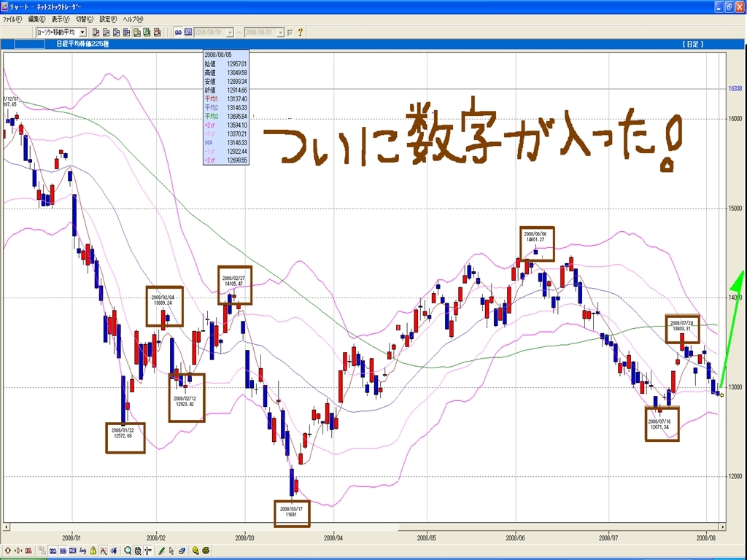
Task: Click the -2σ 12698.55 row
Action: [226, 160]
